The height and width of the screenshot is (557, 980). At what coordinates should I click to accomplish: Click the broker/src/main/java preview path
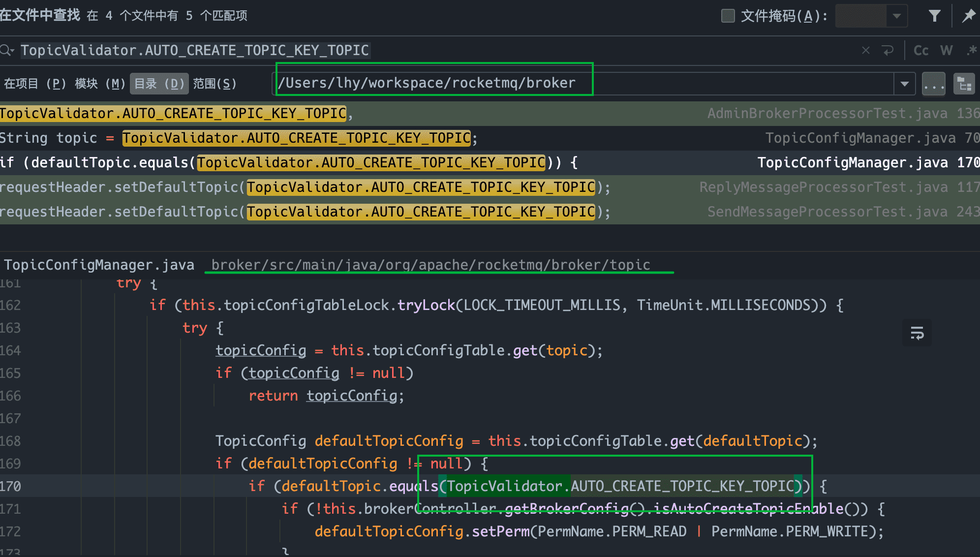pyautogui.click(x=431, y=265)
